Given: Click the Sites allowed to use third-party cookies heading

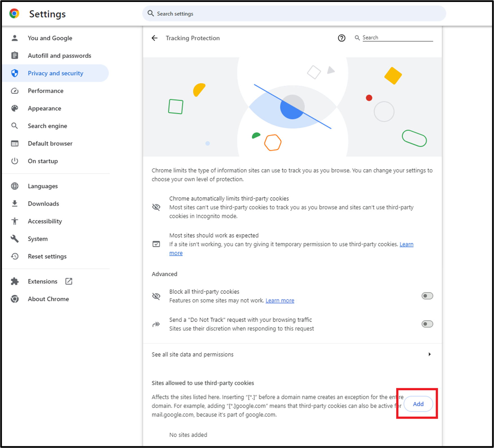Looking at the screenshot, I should 203,383.
